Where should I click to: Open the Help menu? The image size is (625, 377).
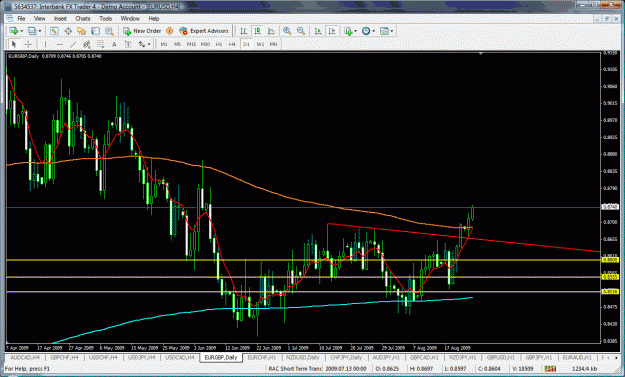click(x=153, y=18)
